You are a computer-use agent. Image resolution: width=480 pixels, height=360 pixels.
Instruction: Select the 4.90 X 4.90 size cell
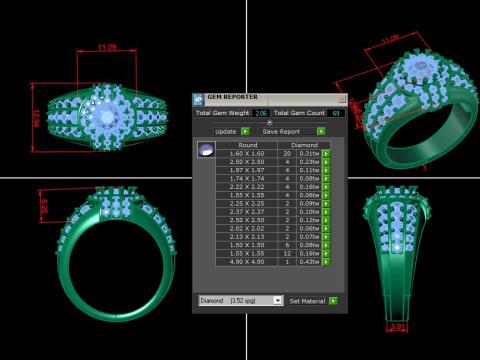tap(247, 262)
